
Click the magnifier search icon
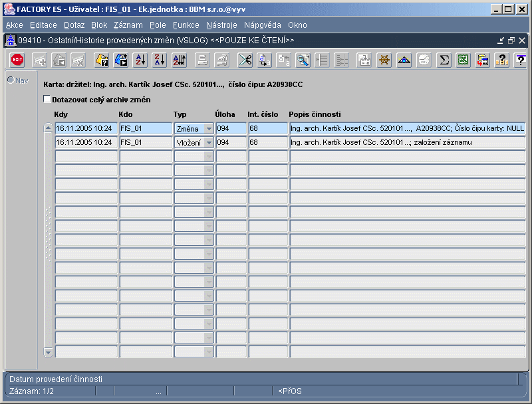303,60
